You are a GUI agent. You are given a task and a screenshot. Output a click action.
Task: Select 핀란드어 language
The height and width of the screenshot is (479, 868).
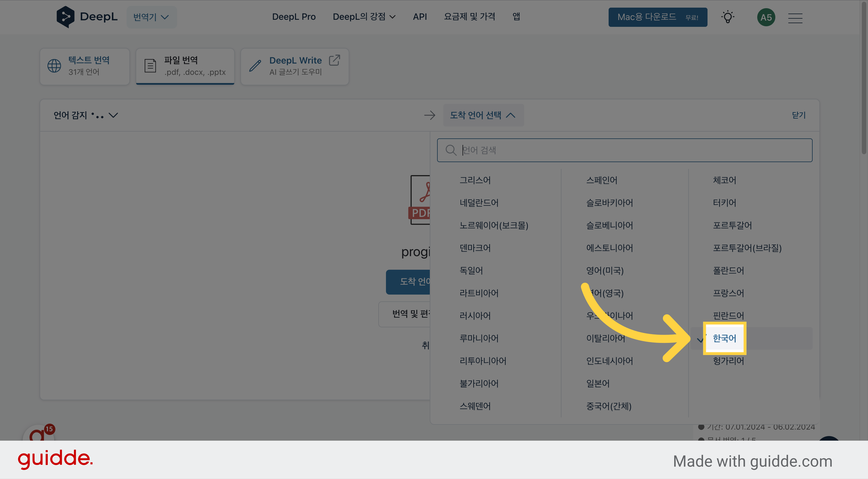tap(728, 316)
